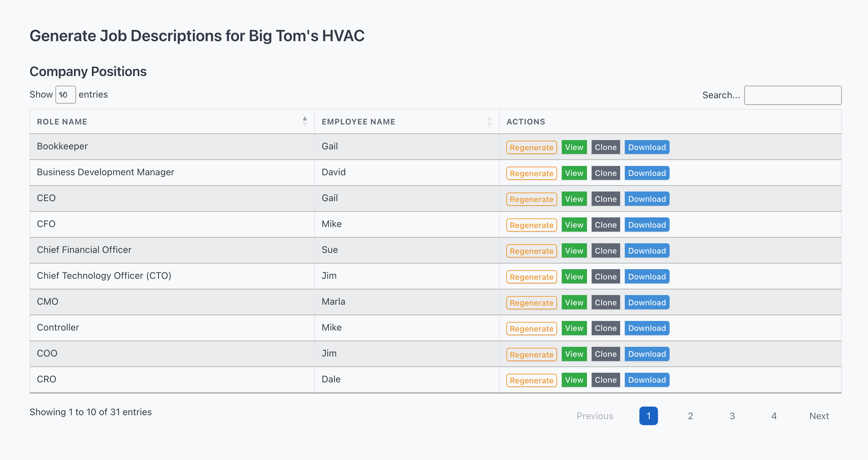
Task: Click the 'Bookkeeper' role name cell
Action: [172, 147]
